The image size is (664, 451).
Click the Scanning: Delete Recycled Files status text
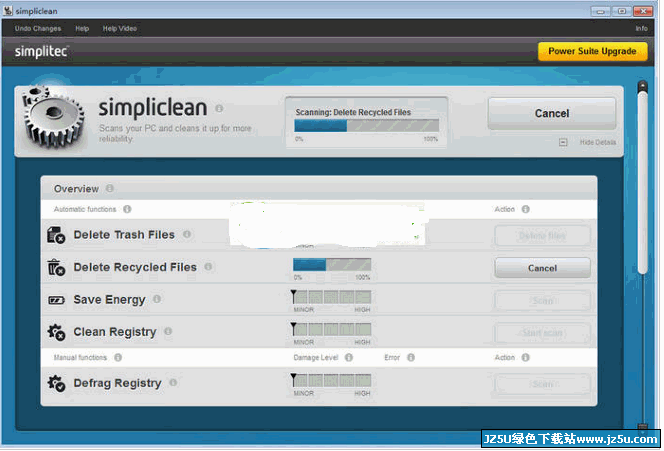[x=353, y=112]
